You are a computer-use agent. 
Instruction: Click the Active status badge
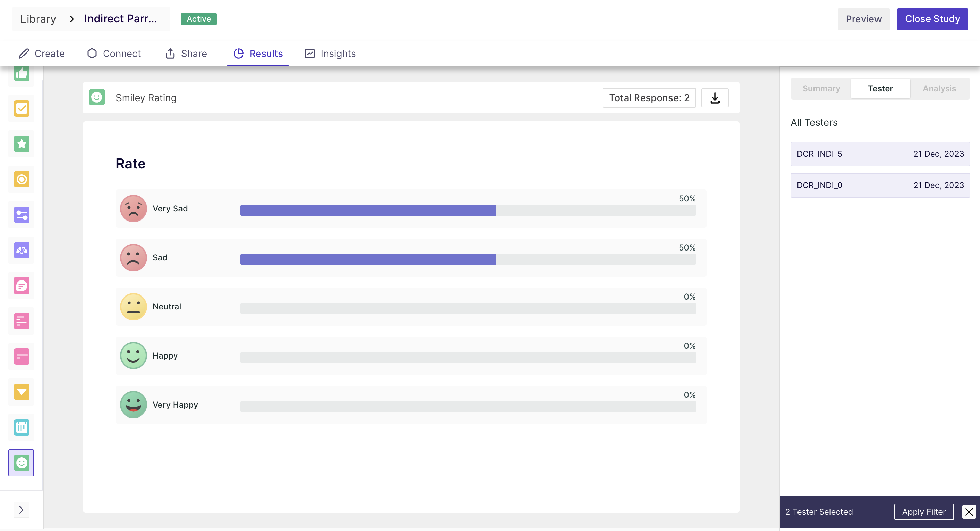tap(199, 19)
